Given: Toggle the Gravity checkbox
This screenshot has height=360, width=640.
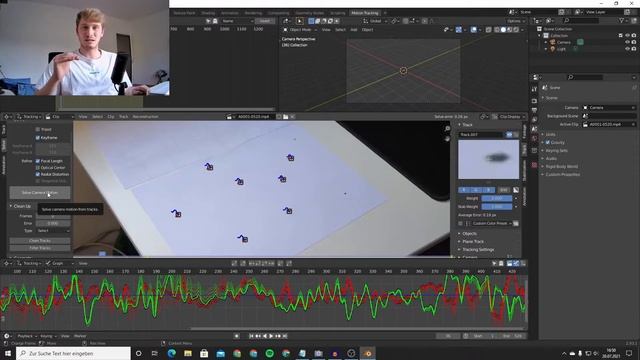Looking at the screenshot, I should 548,142.
